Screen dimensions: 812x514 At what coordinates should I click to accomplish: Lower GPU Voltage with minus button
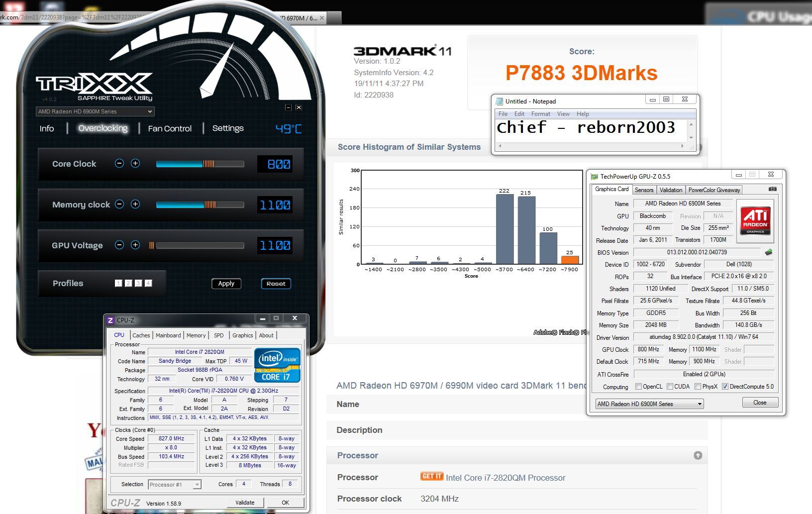click(119, 245)
